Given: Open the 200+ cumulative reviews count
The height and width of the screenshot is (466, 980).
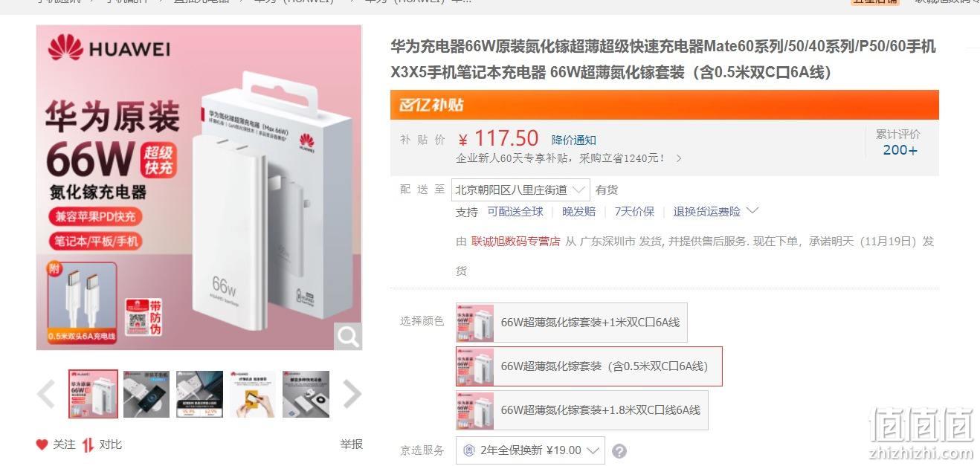Looking at the screenshot, I should pos(900,149).
